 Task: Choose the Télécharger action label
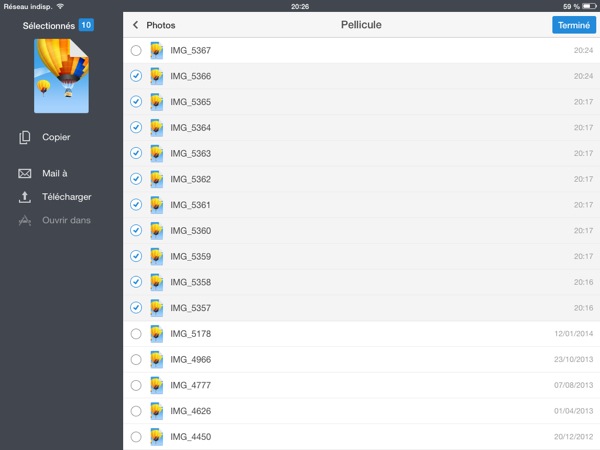[x=67, y=197]
